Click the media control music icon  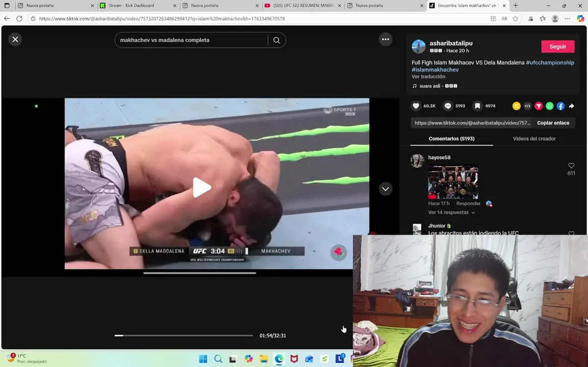coord(530,19)
